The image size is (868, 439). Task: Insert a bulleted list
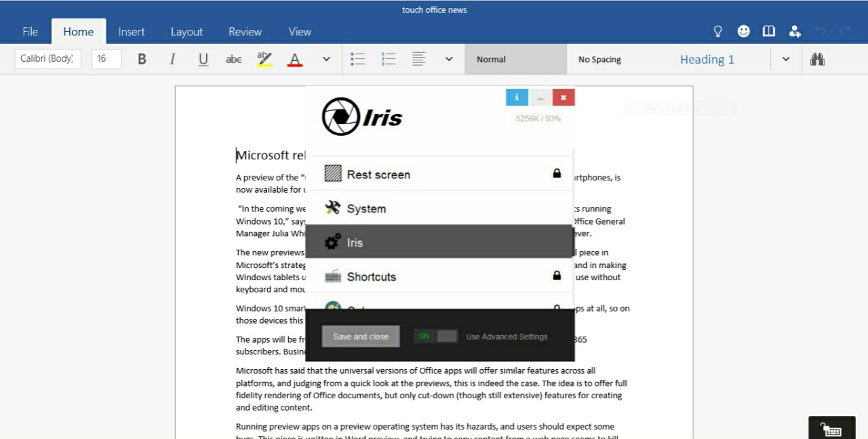point(357,59)
